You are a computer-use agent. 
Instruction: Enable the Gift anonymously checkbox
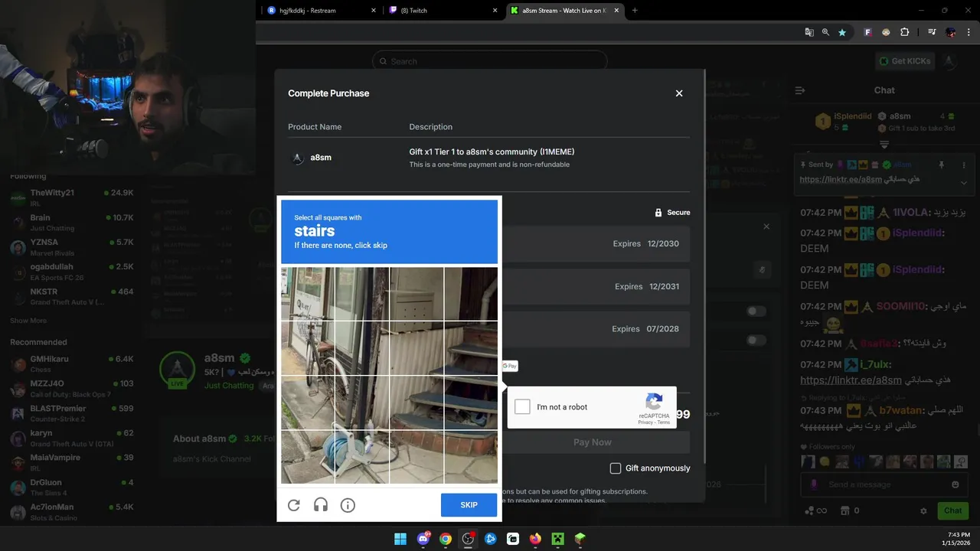point(616,468)
